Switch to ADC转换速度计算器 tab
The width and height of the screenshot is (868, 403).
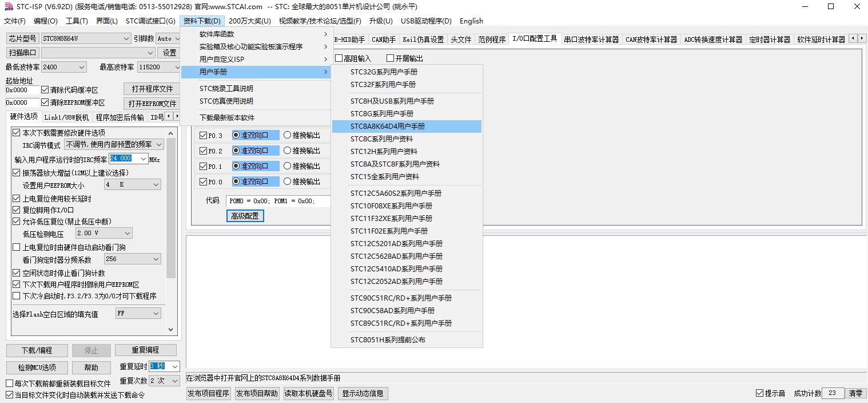point(713,39)
